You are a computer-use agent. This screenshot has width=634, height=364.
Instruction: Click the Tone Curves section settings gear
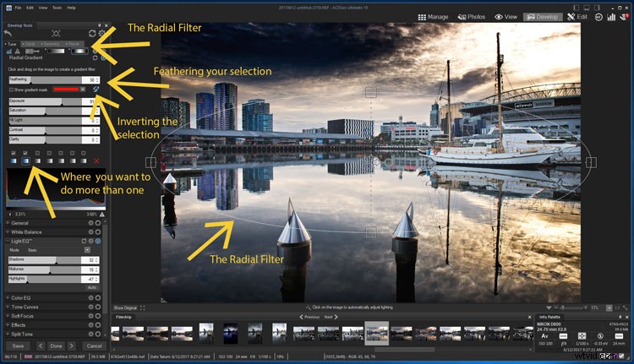click(91, 307)
